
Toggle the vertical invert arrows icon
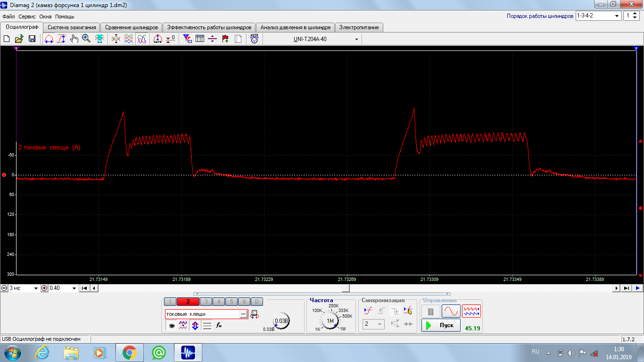pos(195,325)
